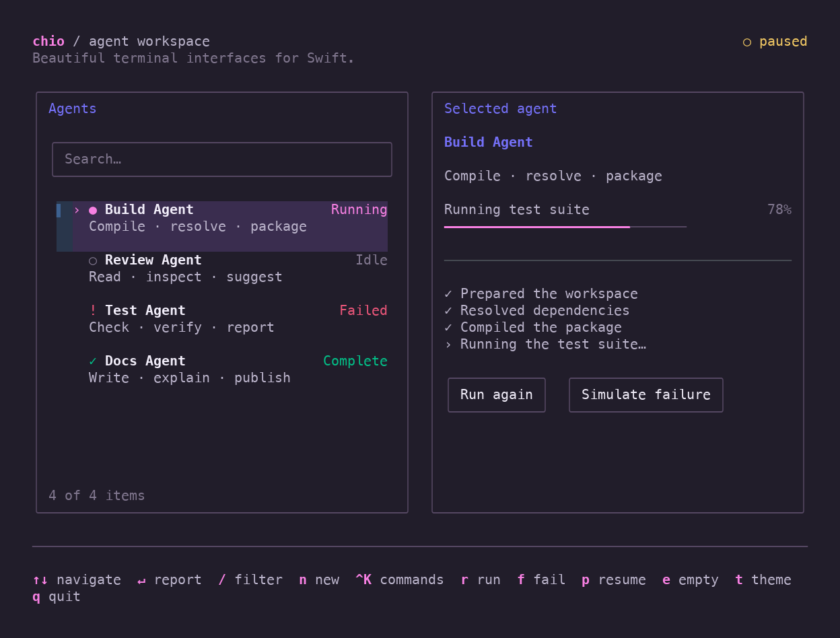Click the pink running dot beside Build Agent

(93, 210)
